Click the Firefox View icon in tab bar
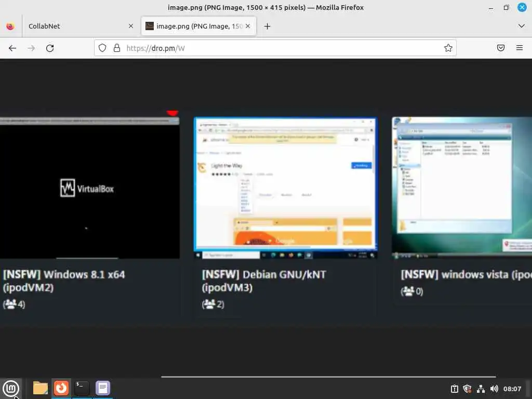532x399 pixels. (10, 26)
